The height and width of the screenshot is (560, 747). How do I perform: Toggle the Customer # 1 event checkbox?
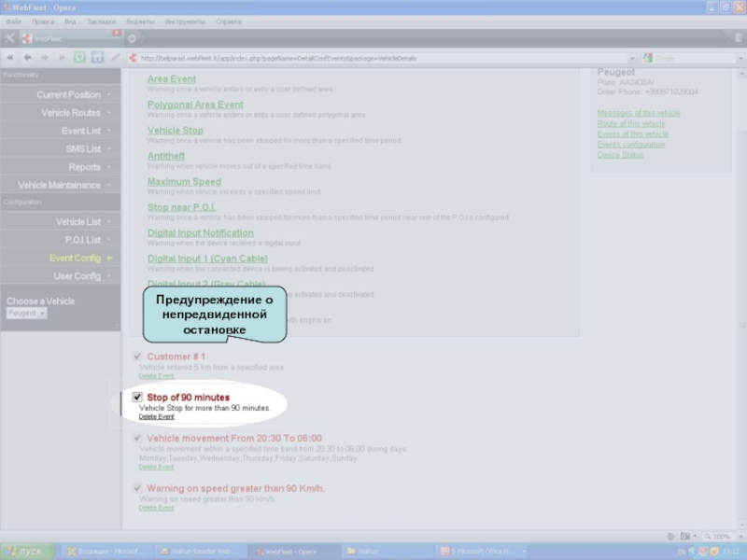tap(137, 357)
